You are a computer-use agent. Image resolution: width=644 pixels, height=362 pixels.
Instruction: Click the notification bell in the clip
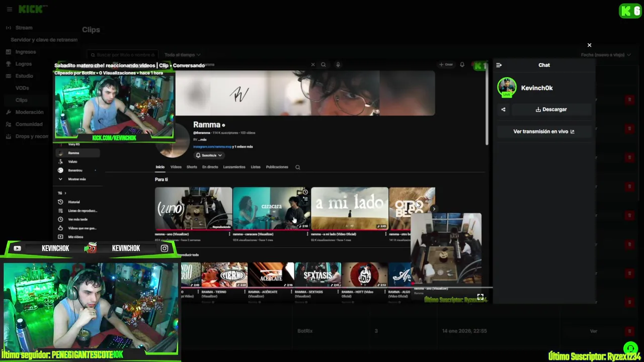(x=462, y=64)
